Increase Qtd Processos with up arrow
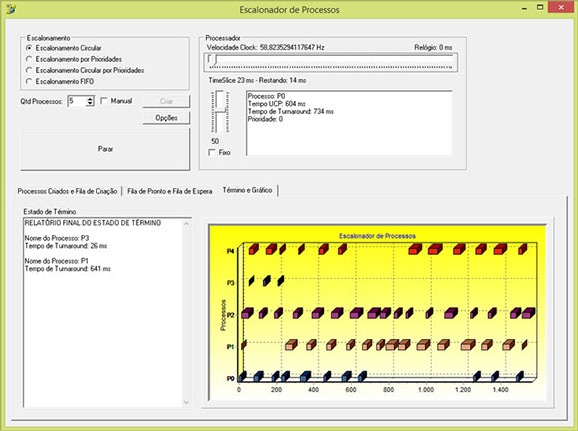The image size is (578, 431). (x=90, y=98)
